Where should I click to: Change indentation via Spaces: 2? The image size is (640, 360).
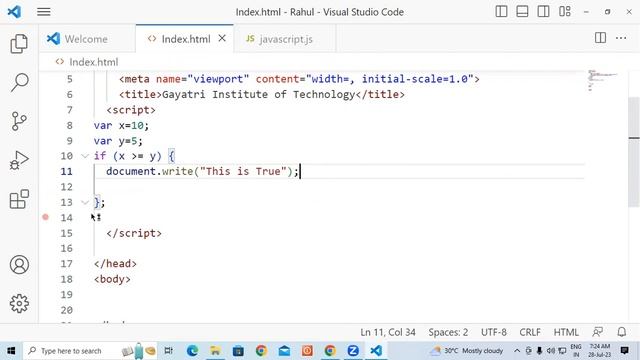click(x=448, y=332)
